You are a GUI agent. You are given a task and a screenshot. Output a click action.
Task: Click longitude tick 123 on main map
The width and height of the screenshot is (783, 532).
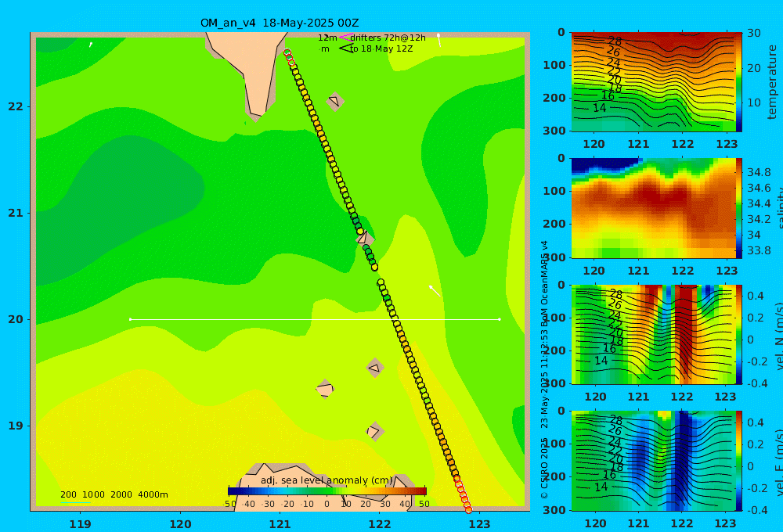pos(480,524)
